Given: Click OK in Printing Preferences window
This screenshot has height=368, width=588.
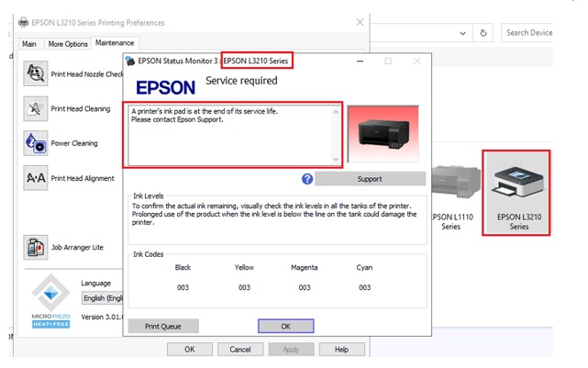Looking at the screenshot, I should (190, 350).
